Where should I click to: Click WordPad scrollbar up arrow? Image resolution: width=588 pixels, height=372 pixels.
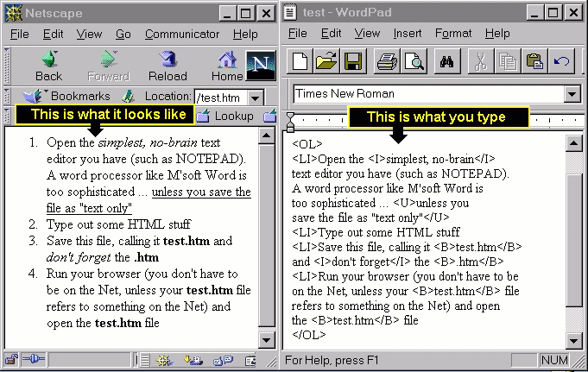click(574, 143)
